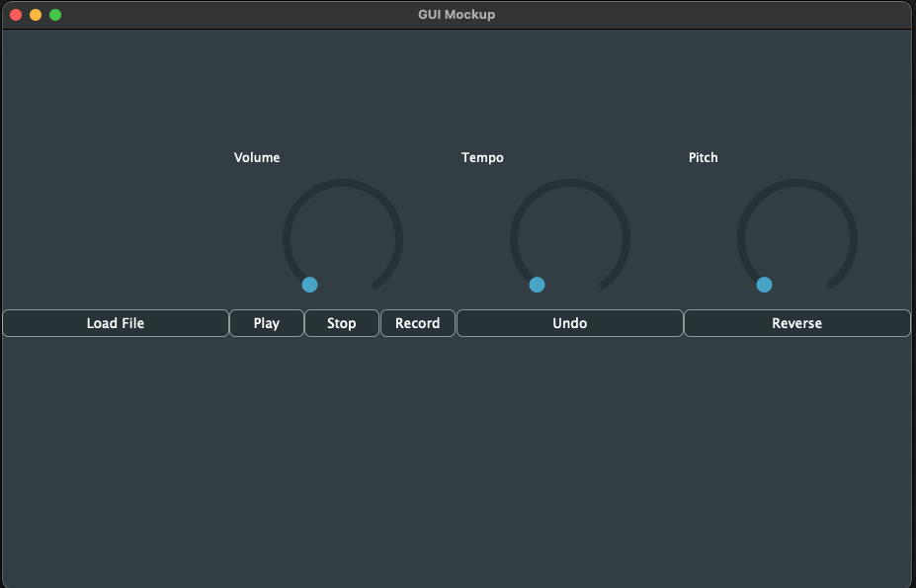Click the blue handle on the Tempo knob
The height and width of the screenshot is (588, 916).
(537, 285)
